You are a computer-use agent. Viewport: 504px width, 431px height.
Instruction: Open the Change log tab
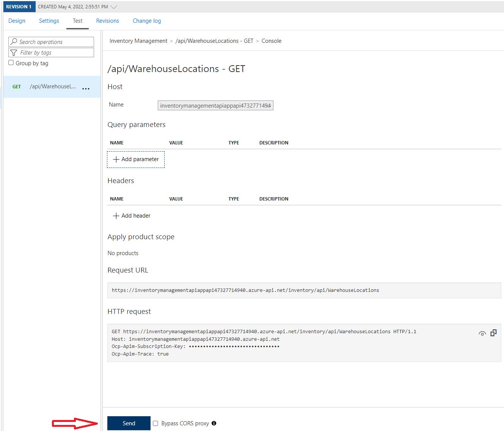[x=147, y=21]
